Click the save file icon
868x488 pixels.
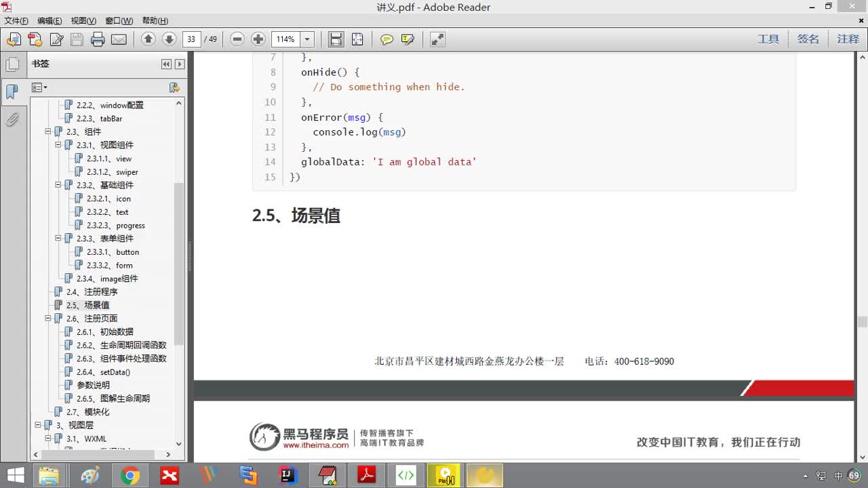tap(77, 39)
